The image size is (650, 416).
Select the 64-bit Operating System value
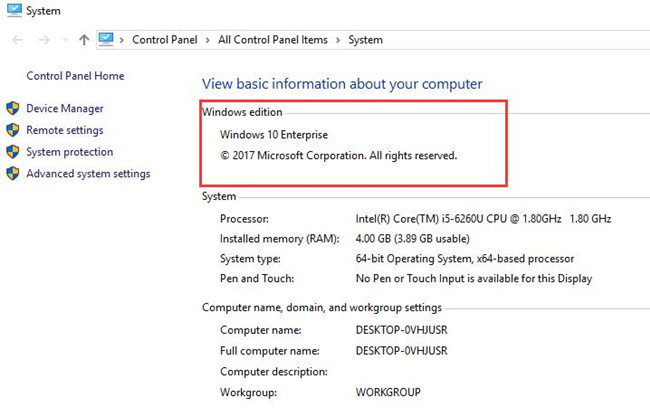pyautogui.click(x=465, y=259)
